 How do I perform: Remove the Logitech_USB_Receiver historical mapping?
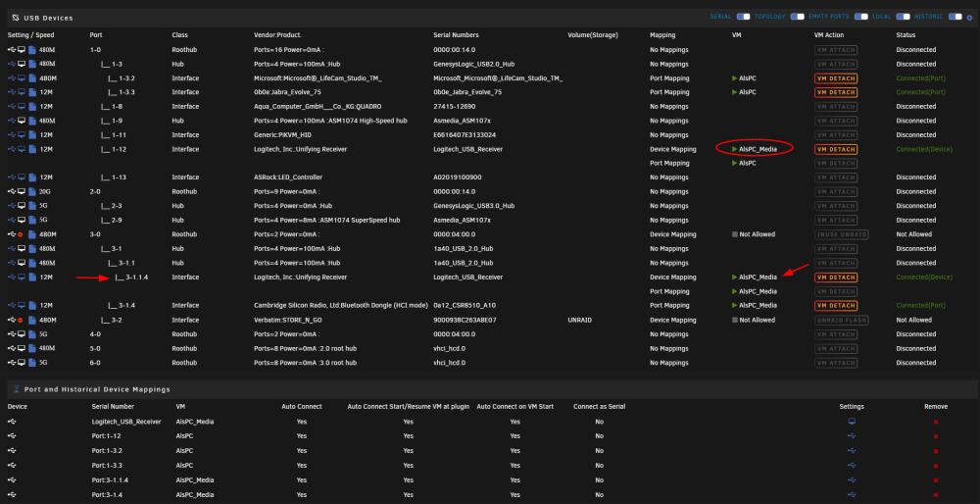click(936, 422)
